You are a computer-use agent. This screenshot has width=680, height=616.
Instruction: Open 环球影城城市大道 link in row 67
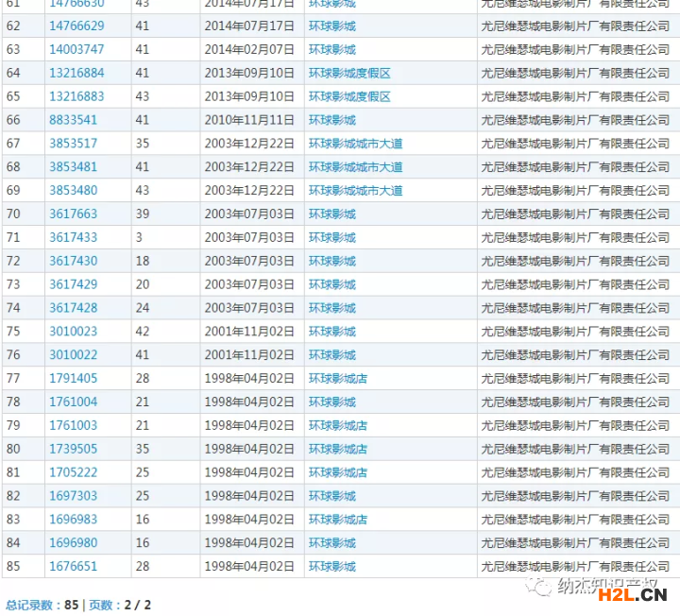coord(355,144)
